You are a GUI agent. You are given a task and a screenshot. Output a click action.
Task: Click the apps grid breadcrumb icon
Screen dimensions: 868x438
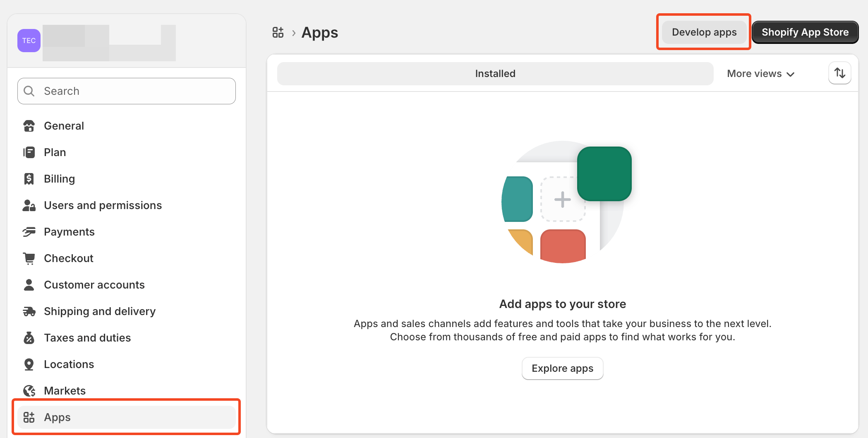click(x=278, y=32)
